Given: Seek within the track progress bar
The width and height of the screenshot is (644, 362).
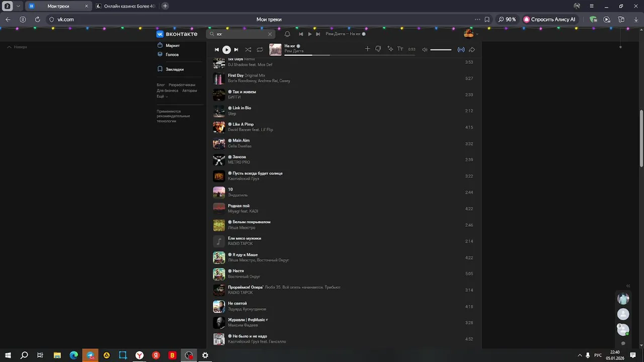Looking at the screenshot, I should pyautogui.click(x=350, y=55).
